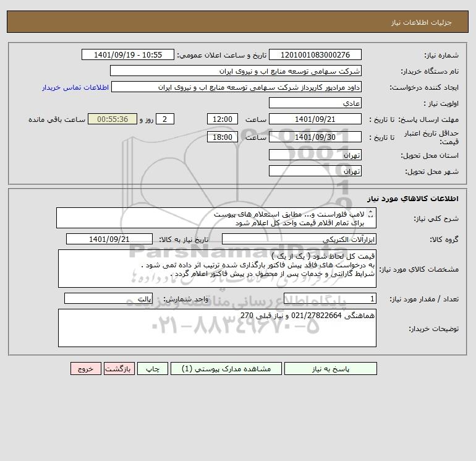Click the چاپ print button
This screenshot has height=461, width=476.
pyautogui.click(x=153, y=369)
